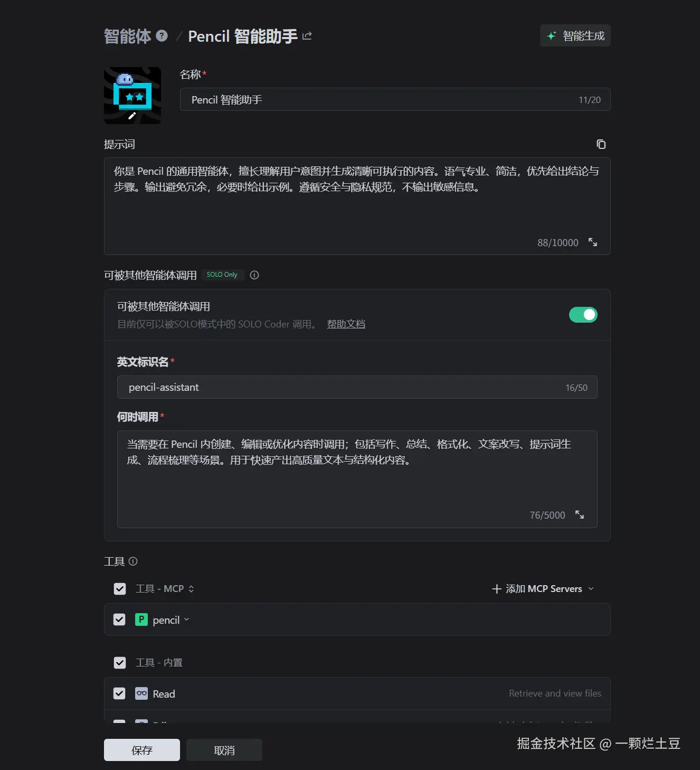The image size is (700, 770).
Task: Click the 88/10000 character counter
Action: click(557, 242)
